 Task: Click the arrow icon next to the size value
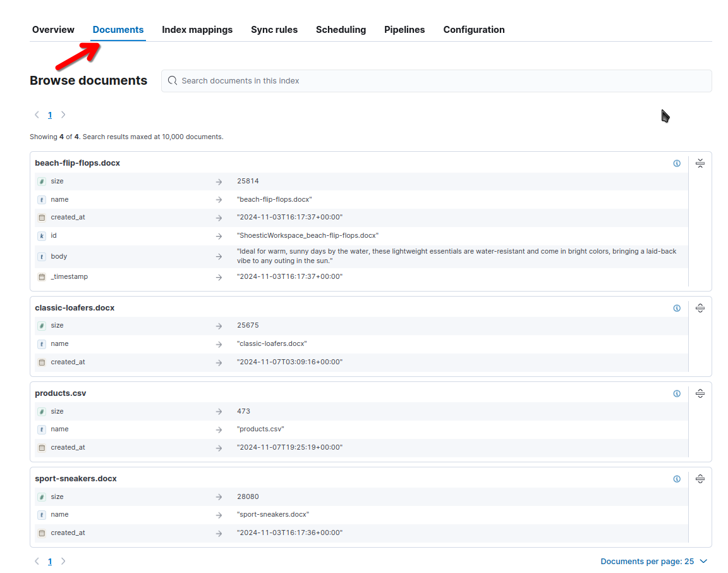(218, 181)
